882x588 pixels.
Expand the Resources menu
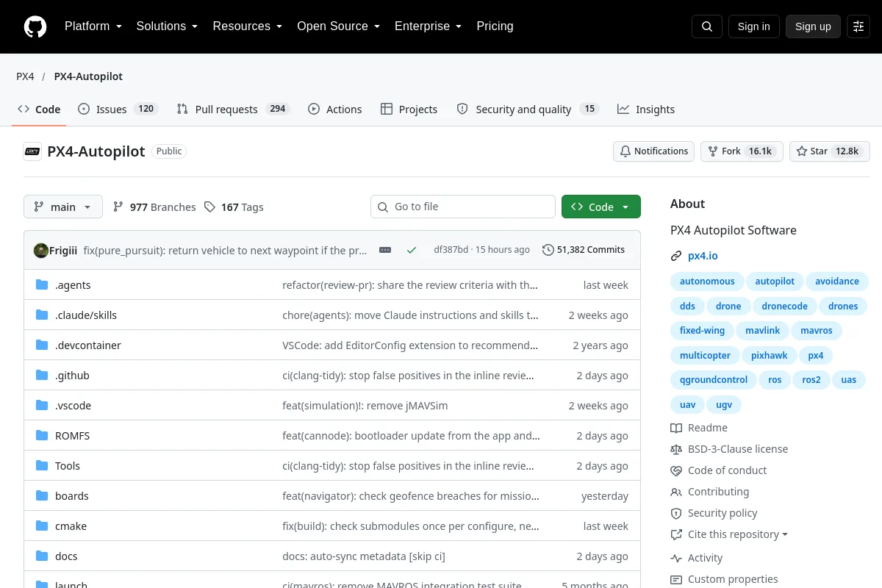pyautogui.click(x=248, y=26)
